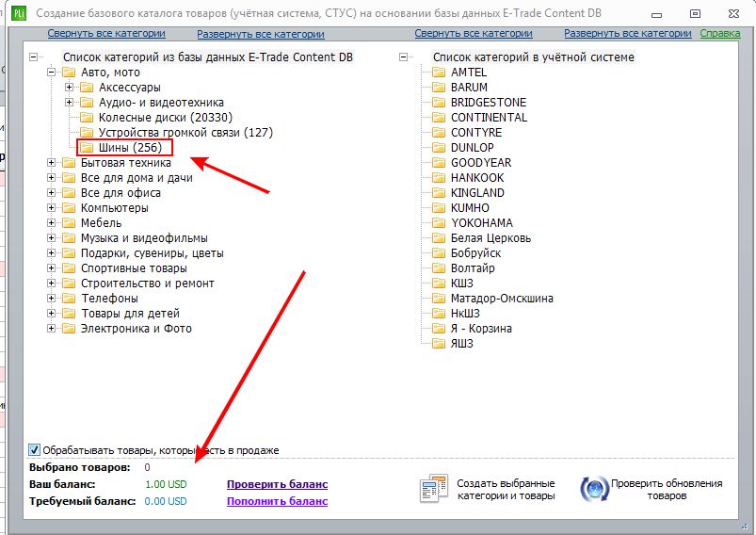Select KINGLAND category
The width and height of the screenshot is (756, 535).
point(477,193)
